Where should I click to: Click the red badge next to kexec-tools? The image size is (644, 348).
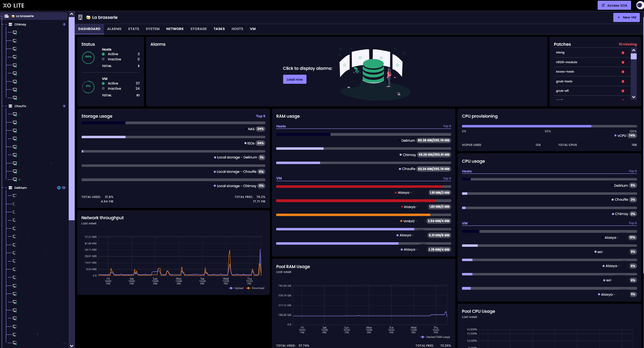pyautogui.click(x=623, y=72)
